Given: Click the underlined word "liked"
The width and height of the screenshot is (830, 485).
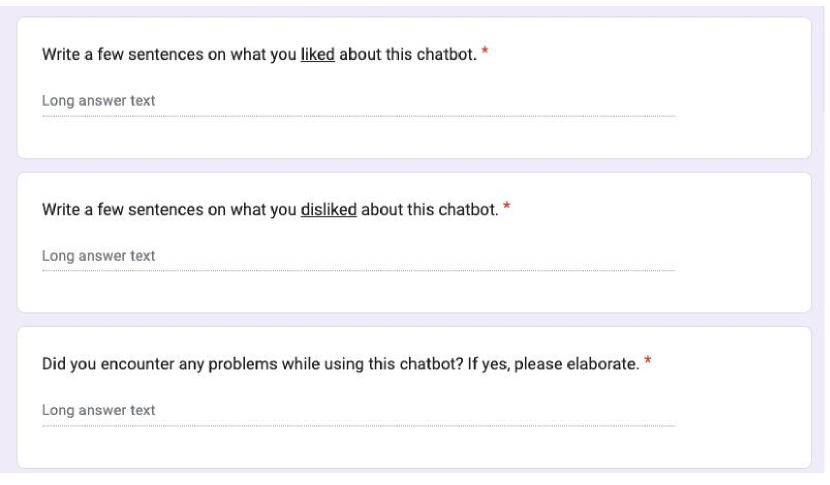Looking at the screenshot, I should pyautogui.click(x=318, y=53).
